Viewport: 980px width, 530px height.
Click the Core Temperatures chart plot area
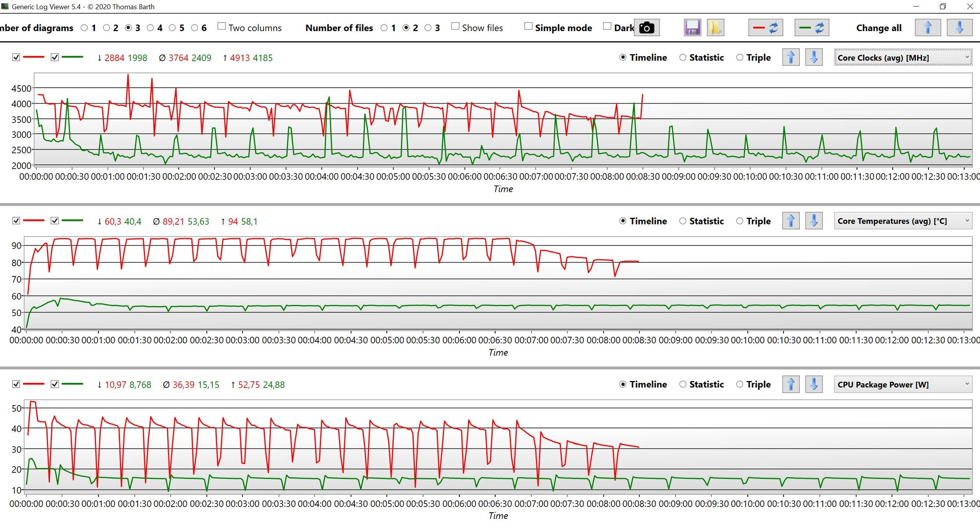tap(498, 283)
